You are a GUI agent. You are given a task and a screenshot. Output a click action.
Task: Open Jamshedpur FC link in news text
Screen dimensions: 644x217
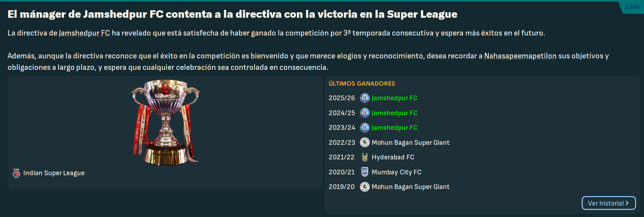click(x=84, y=33)
